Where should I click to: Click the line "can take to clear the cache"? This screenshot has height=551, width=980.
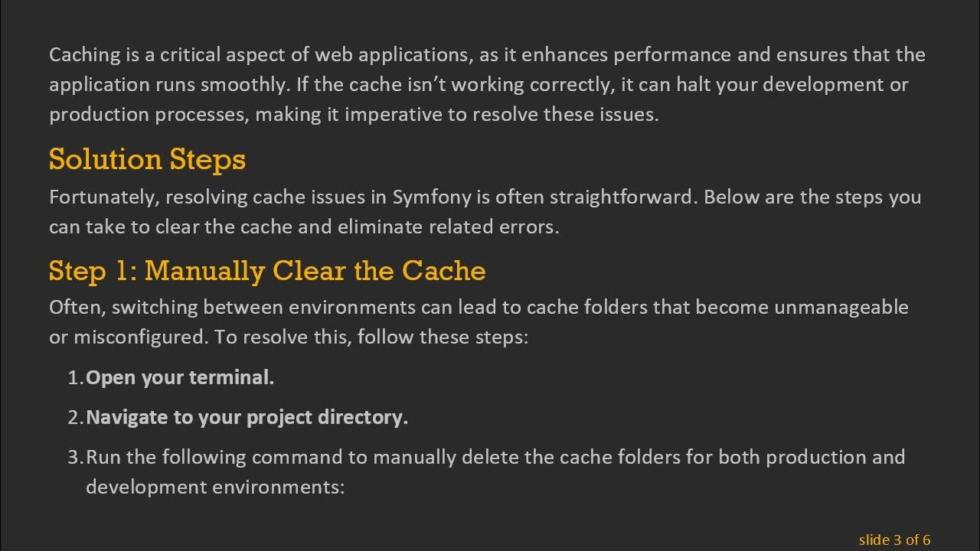304,227
